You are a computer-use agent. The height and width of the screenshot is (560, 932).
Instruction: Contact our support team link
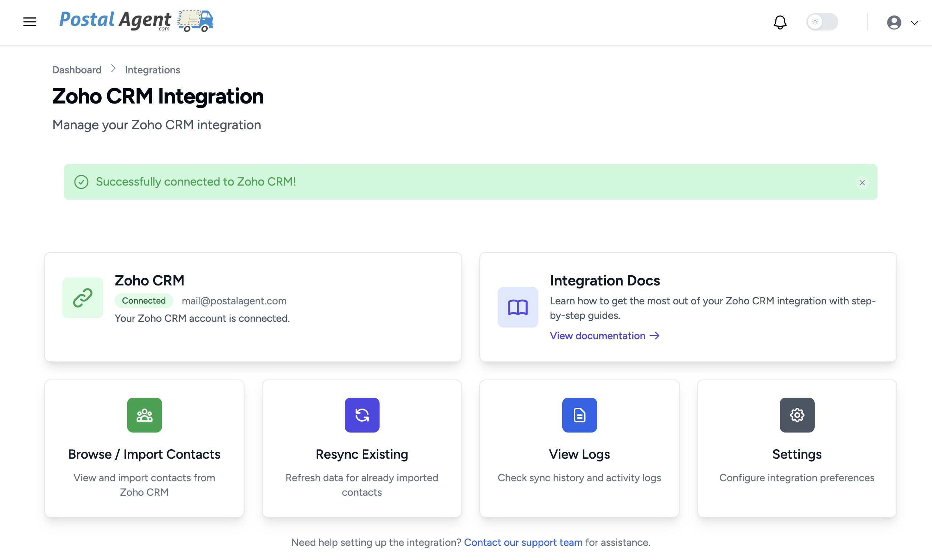click(x=523, y=542)
